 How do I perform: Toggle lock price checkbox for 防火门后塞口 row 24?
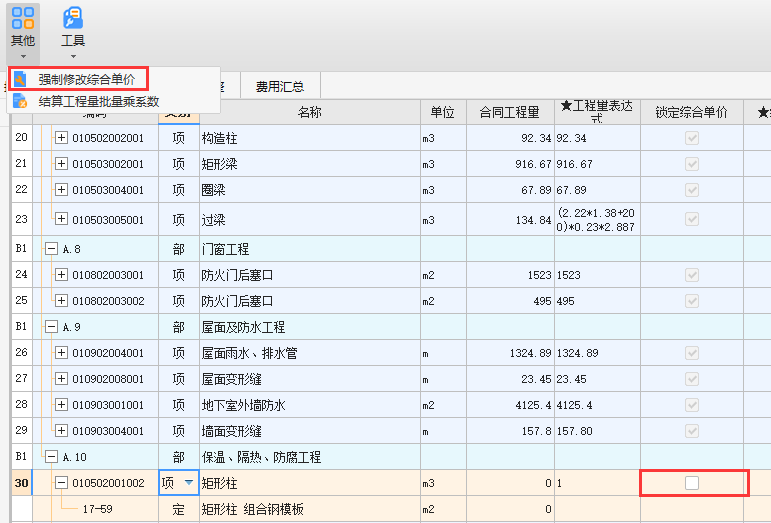(x=692, y=275)
